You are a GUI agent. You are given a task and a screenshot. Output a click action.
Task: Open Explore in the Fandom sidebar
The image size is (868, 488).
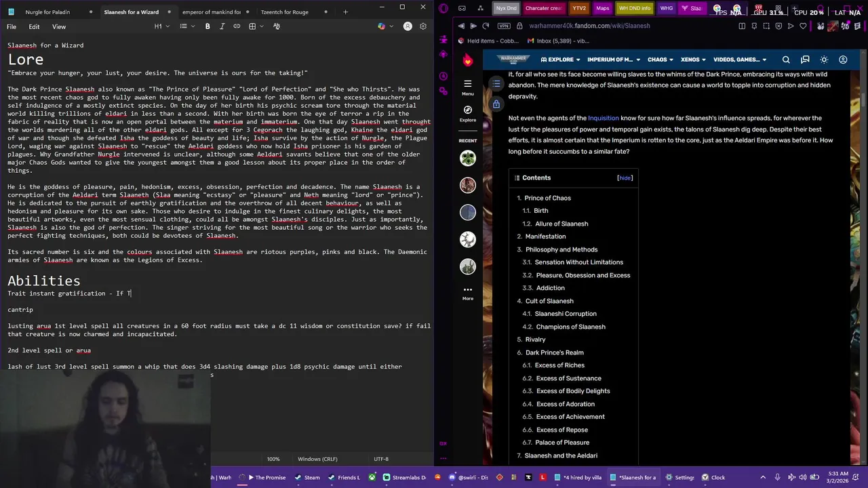click(468, 113)
